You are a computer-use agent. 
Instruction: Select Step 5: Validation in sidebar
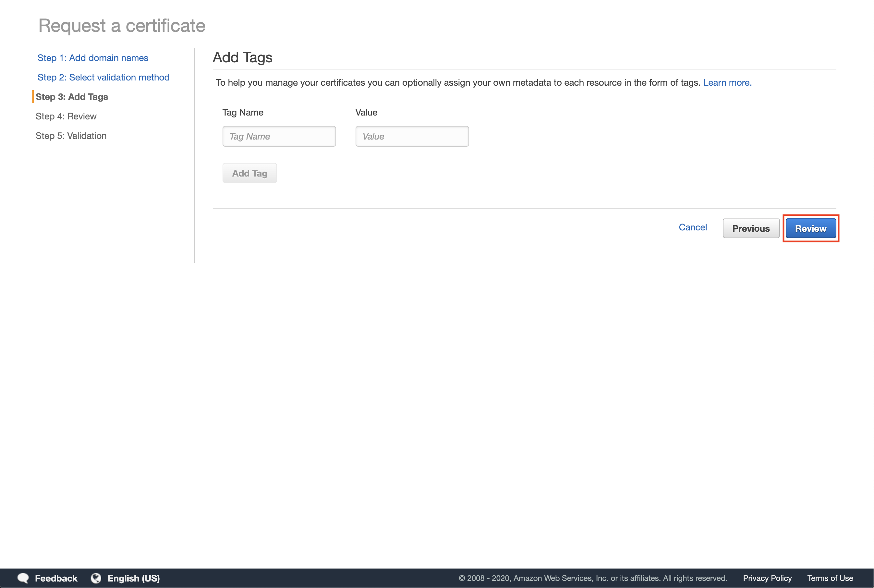point(71,136)
